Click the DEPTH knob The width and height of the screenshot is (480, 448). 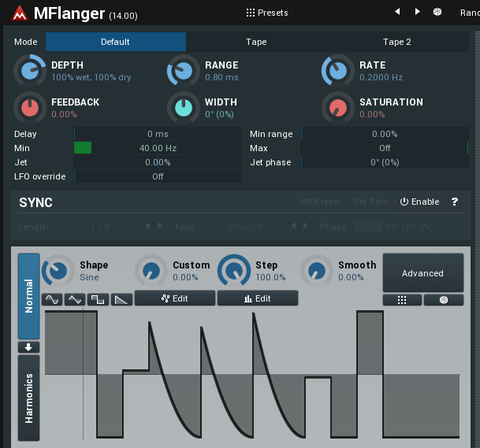[x=30, y=71]
